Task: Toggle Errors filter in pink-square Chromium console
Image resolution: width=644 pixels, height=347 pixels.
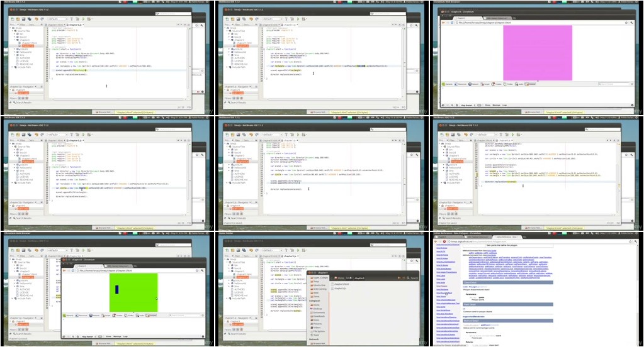Action: tap(487, 105)
